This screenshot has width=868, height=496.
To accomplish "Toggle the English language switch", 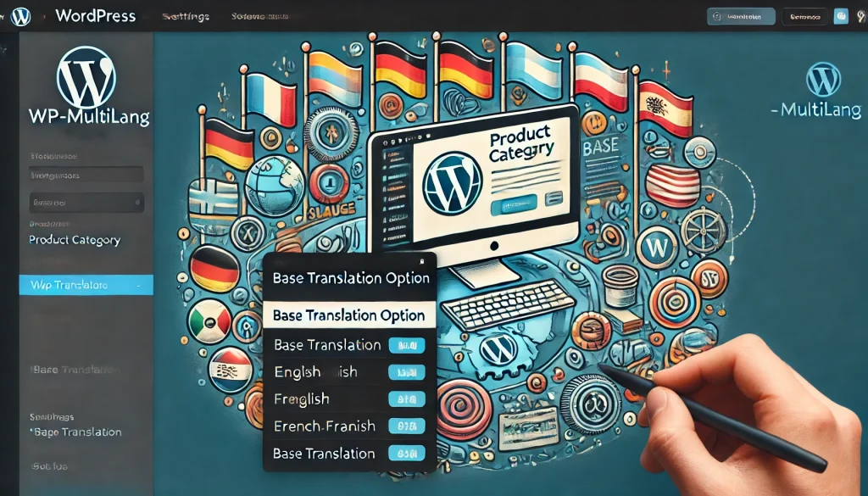I will (x=407, y=372).
